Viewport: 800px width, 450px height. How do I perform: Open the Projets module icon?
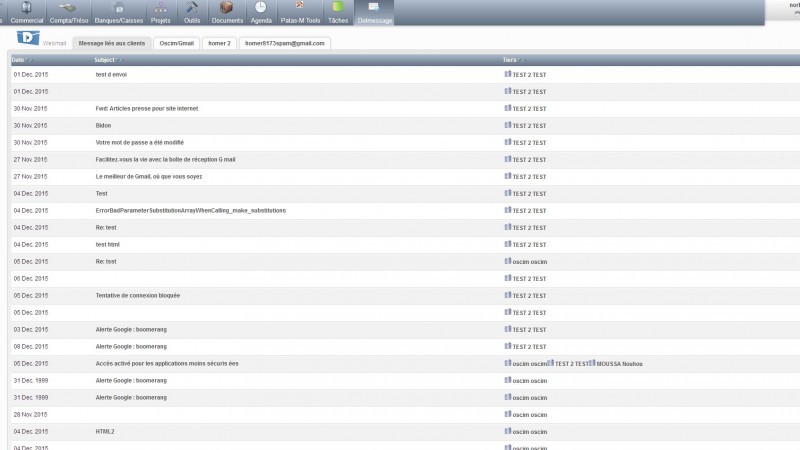pos(160,8)
